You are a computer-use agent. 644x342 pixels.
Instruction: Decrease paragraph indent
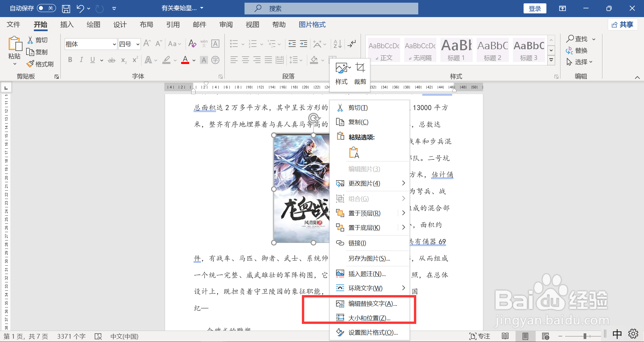pos(292,44)
